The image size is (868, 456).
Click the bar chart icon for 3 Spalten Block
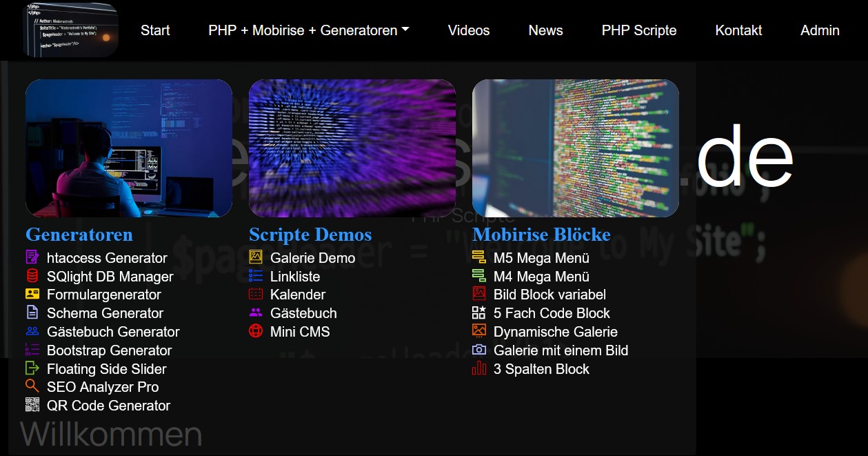(479, 368)
